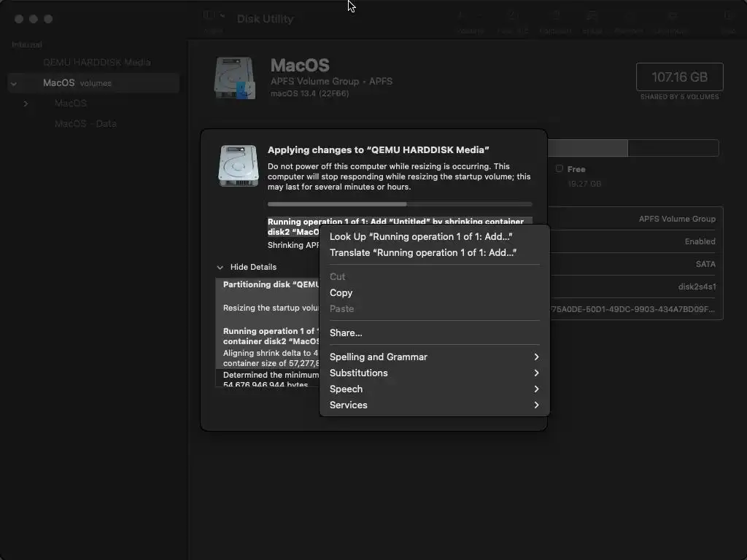The width and height of the screenshot is (747, 560).
Task: Click the hard disk icon in dialog
Action: point(239,166)
